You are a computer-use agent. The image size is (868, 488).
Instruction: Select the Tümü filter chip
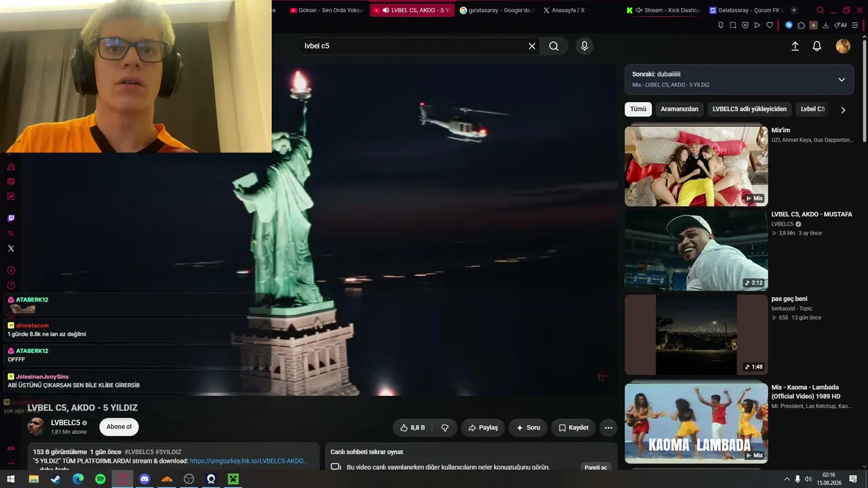638,109
